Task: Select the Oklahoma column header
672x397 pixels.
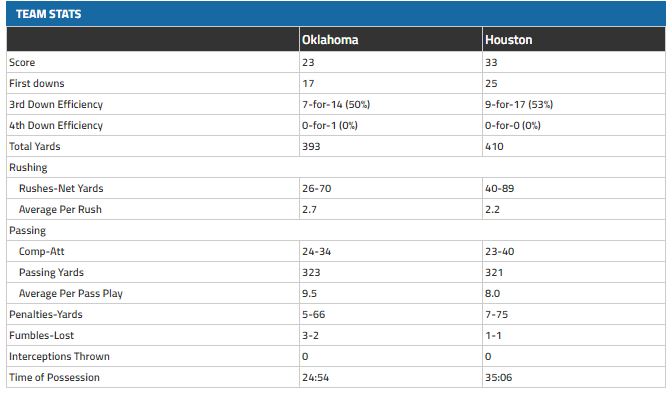Action: pos(330,40)
